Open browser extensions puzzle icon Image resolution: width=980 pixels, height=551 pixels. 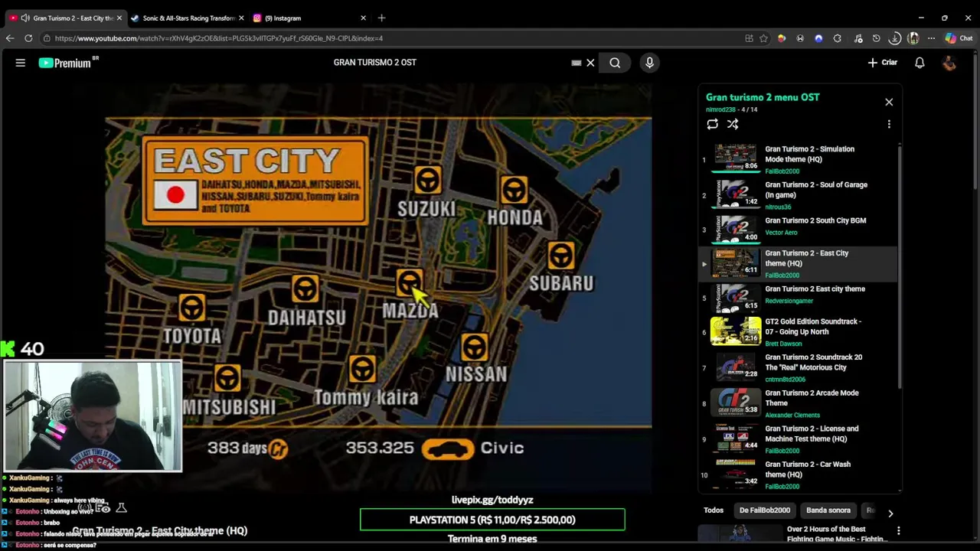pos(837,38)
